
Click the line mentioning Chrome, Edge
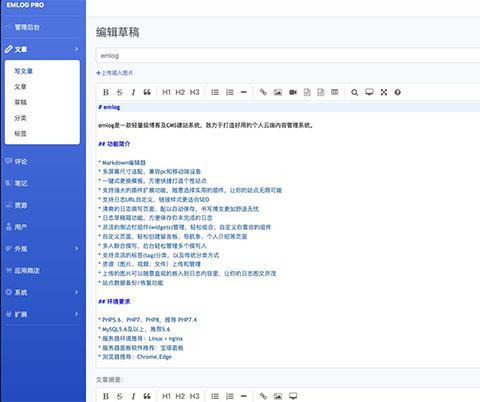point(135,357)
